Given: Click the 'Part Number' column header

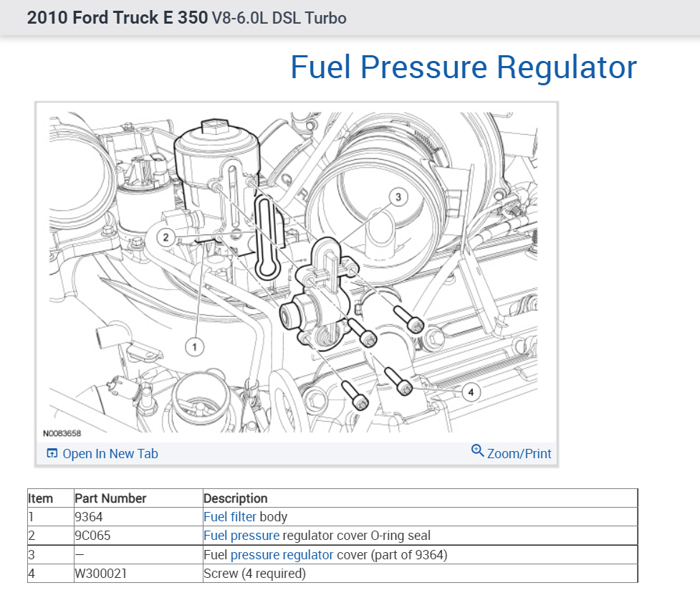Looking at the screenshot, I should tap(110, 498).
